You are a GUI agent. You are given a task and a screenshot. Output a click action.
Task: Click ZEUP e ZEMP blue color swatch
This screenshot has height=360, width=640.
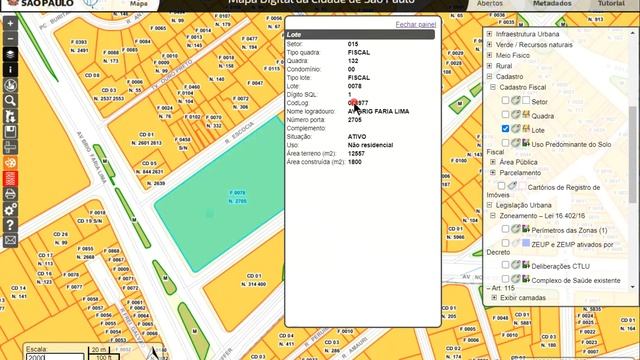click(x=526, y=243)
